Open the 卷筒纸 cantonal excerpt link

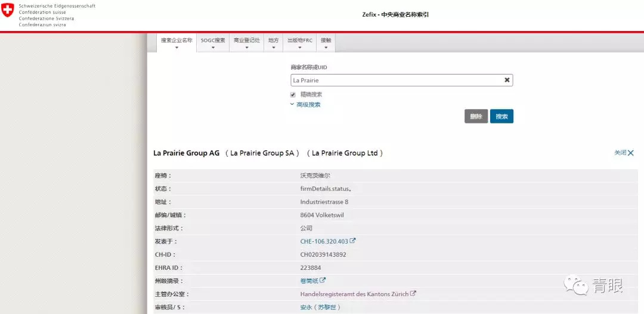309,281
